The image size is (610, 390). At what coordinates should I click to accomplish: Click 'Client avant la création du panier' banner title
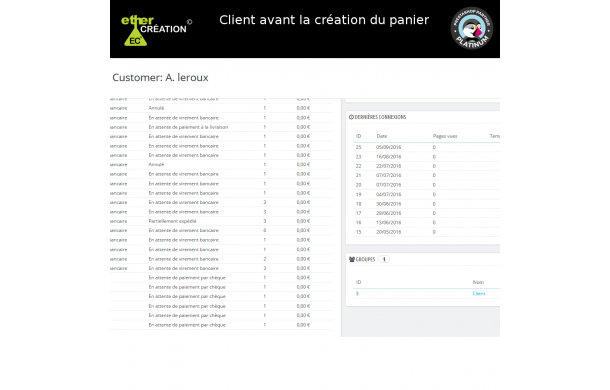[324, 20]
